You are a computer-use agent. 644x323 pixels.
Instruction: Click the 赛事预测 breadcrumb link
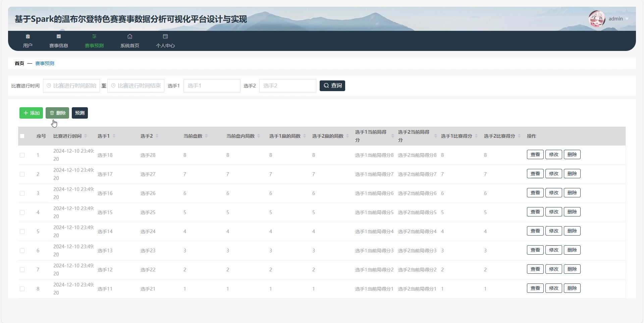[x=45, y=63]
